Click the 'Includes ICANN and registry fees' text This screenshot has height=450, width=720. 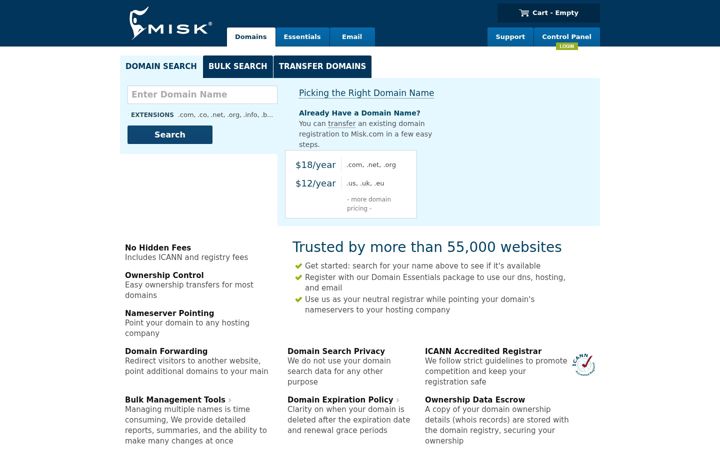tap(186, 258)
